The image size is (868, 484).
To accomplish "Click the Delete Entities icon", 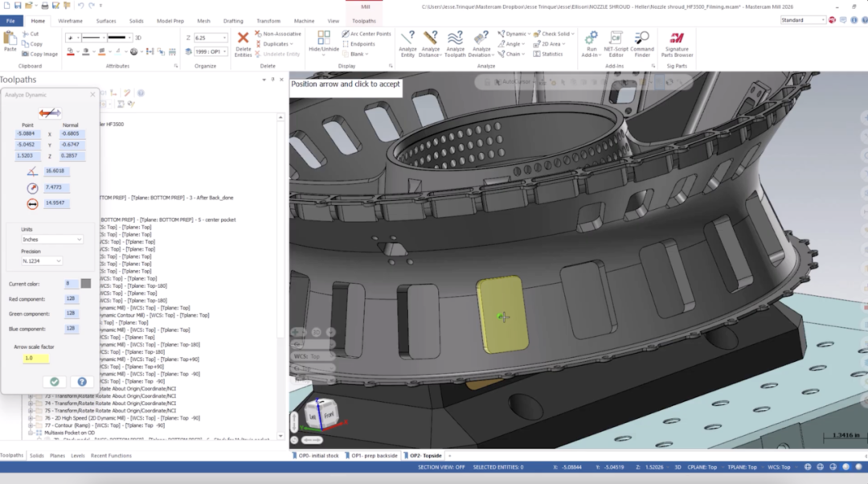I will [x=243, y=43].
